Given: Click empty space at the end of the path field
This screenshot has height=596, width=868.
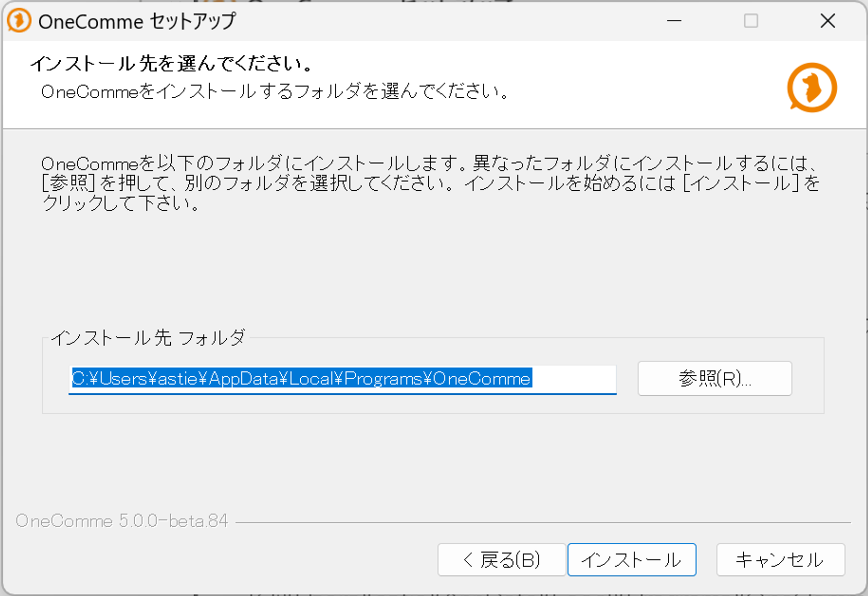Looking at the screenshot, I should pyautogui.click(x=574, y=379).
